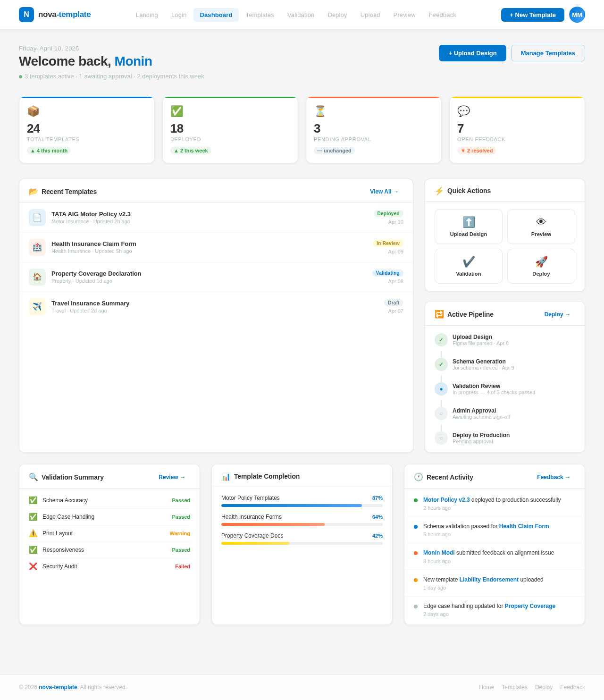Click the green check icon beside Responsiveness

click(33, 550)
